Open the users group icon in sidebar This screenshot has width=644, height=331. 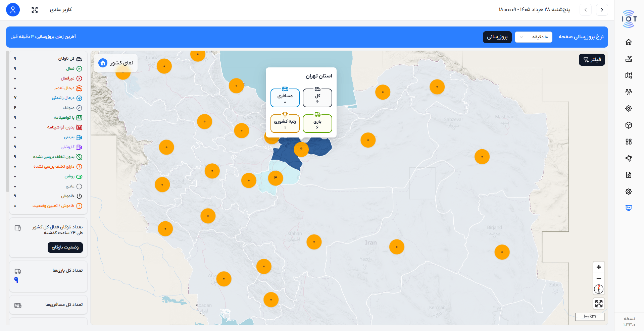[x=629, y=92]
